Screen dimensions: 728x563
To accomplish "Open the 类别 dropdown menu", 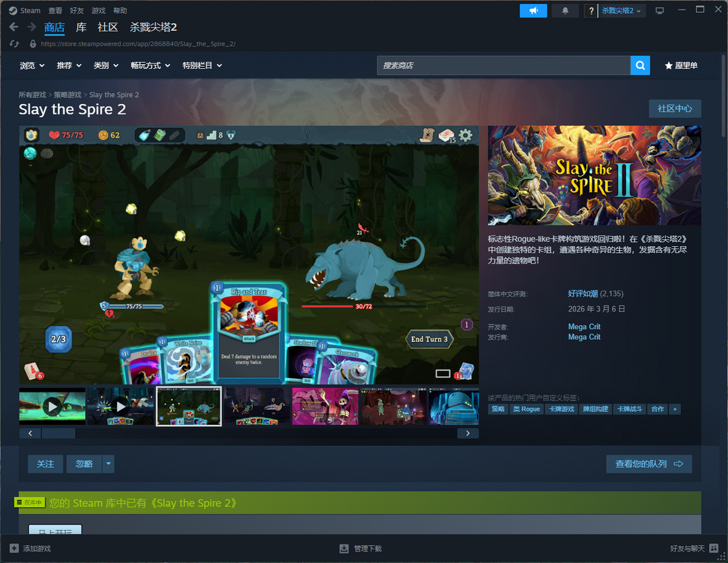I will (x=106, y=65).
